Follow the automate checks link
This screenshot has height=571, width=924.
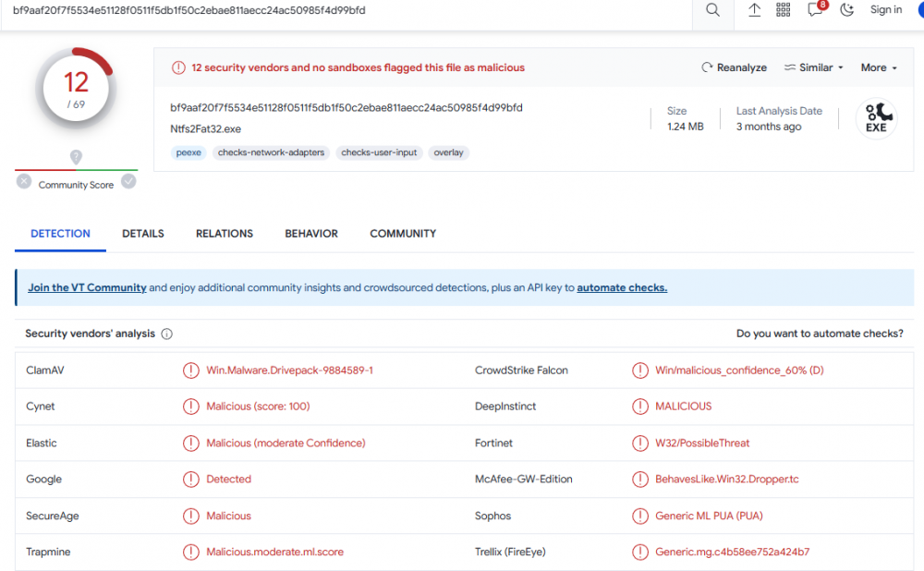[622, 287]
